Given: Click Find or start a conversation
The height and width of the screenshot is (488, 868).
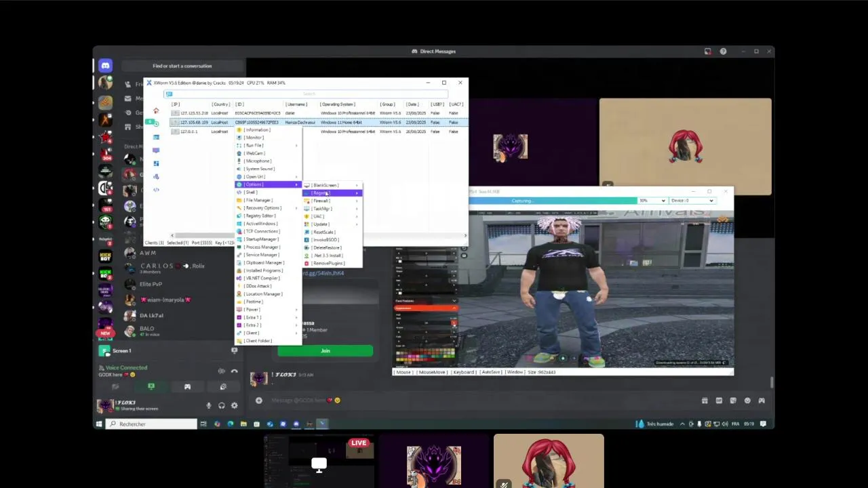Looking at the screenshot, I should coord(182,66).
